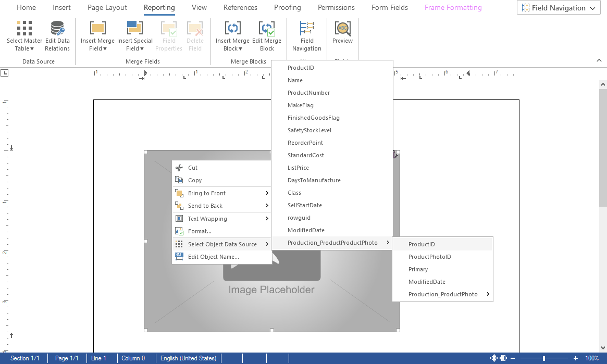Select the Name field

coord(332,80)
